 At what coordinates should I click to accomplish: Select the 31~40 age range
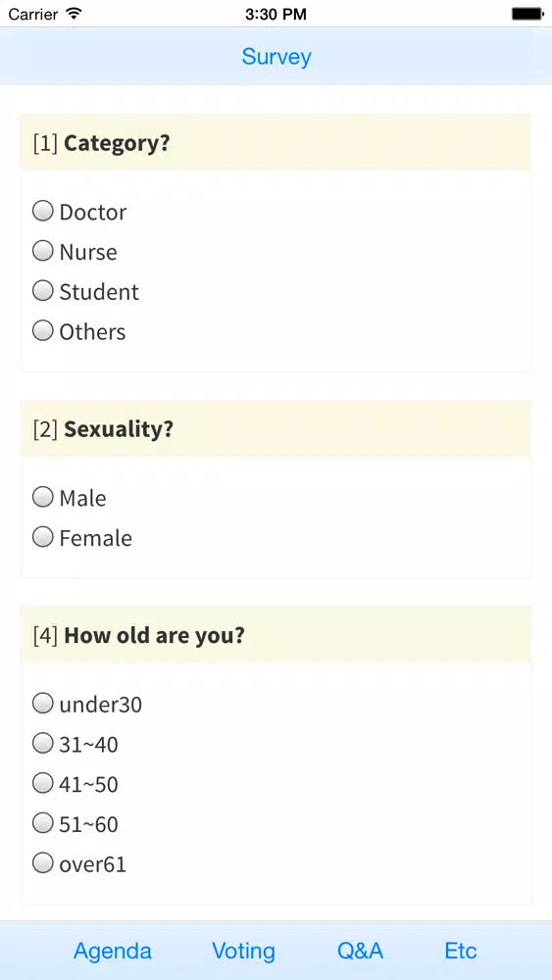pos(42,744)
